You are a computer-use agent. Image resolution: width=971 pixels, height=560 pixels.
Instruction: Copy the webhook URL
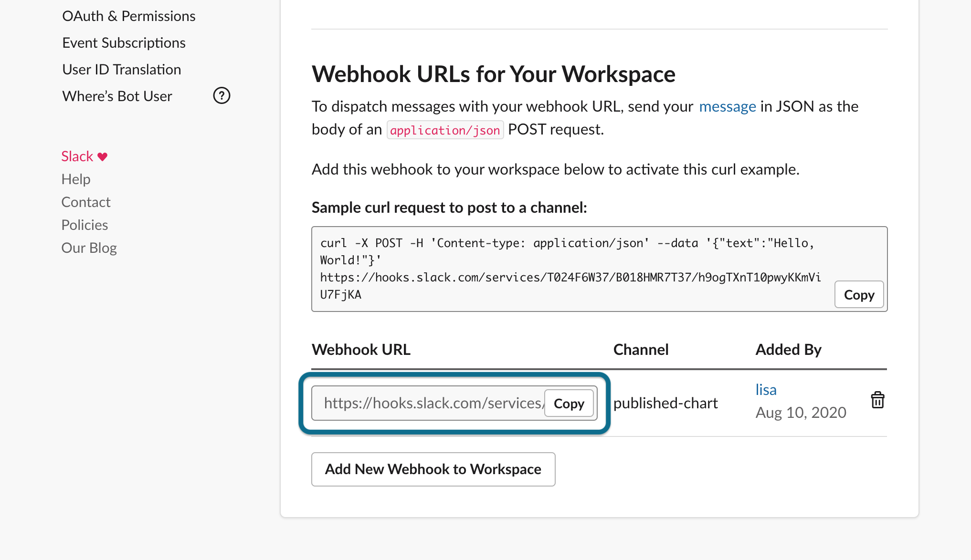[x=569, y=404]
